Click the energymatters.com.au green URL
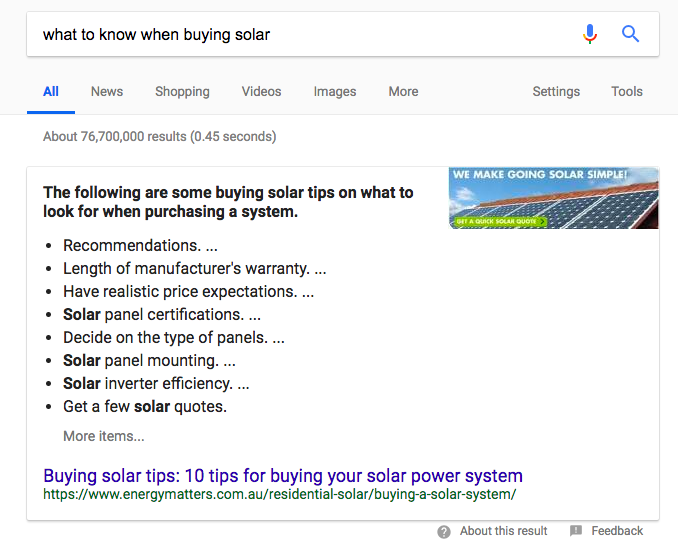This screenshot has width=678, height=553. coord(279,494)
